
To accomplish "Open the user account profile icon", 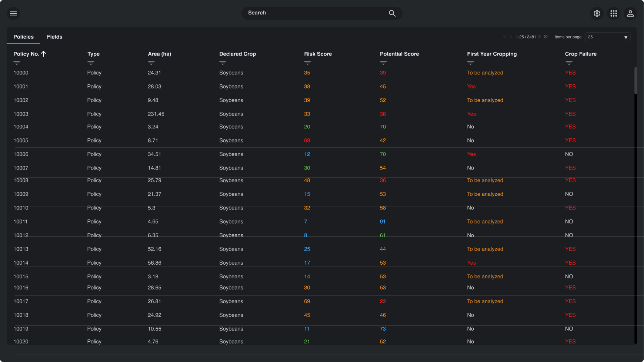I will pyautogui.click(x=630, y=13).
